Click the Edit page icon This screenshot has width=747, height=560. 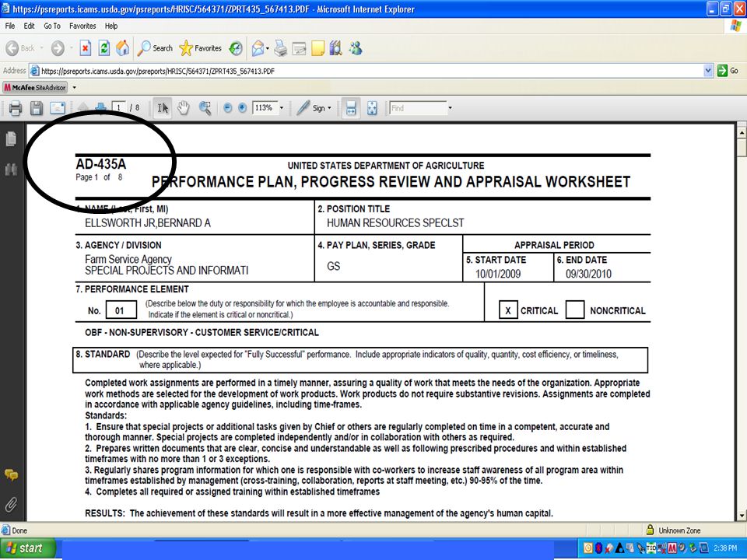(x=299, y=48)
